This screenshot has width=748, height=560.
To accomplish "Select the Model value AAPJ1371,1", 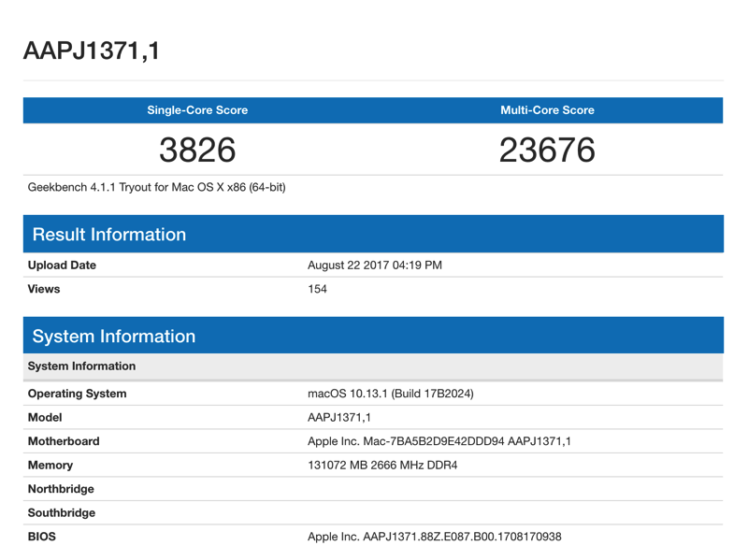I will (x=339, y=418).
